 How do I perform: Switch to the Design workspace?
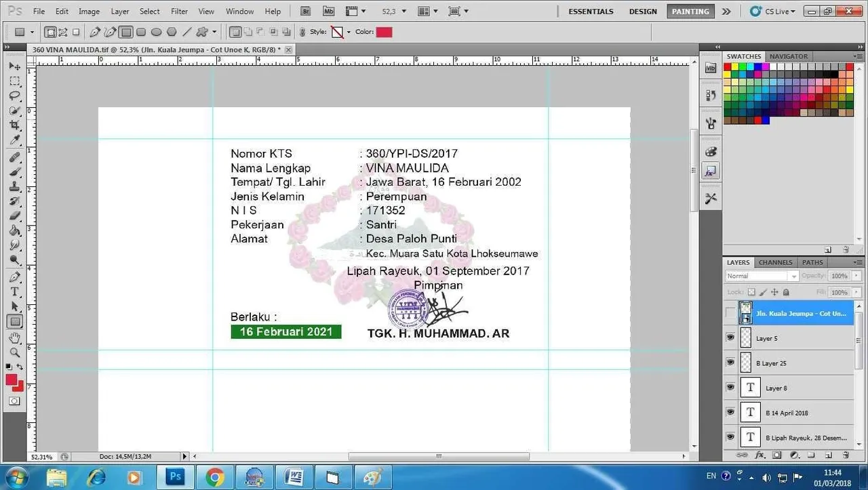[643, 11]
